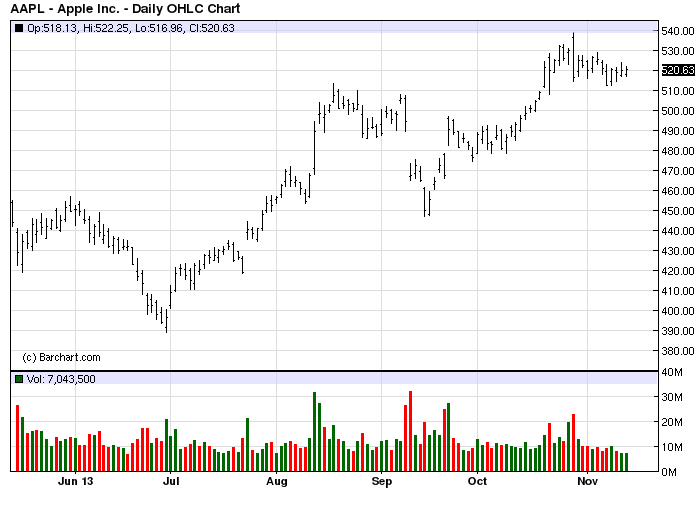
Task: Click the 460.00 price axis label
Action: 678,191
